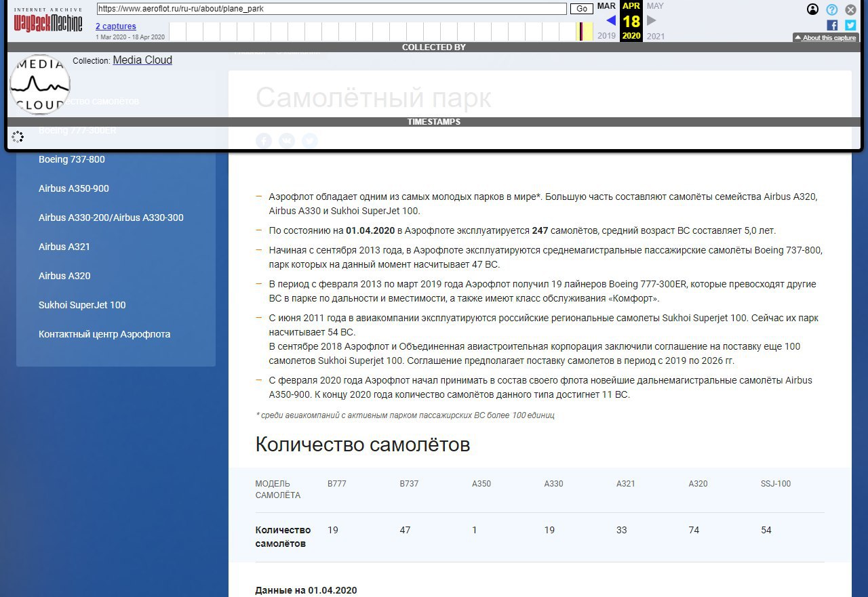Select year 2020 in timeline
Image resolution: width=868 pixels, height=597 pixels.
[x=631, y=36]
